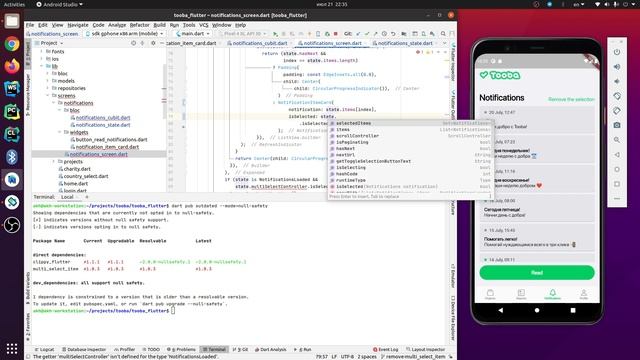This screenshot has height=360, width=640.
Task: Expand the models folder
Action: tap(48, 81)
